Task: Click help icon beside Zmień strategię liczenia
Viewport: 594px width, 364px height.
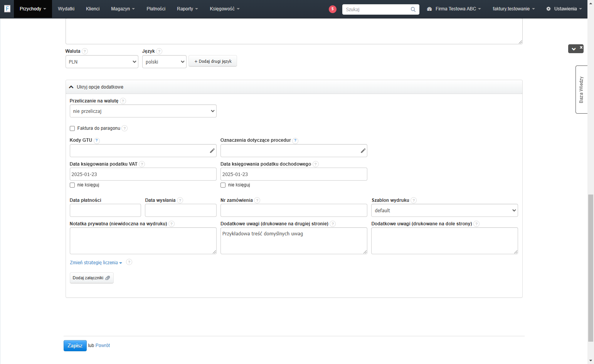Action: [x=129, y=262]
